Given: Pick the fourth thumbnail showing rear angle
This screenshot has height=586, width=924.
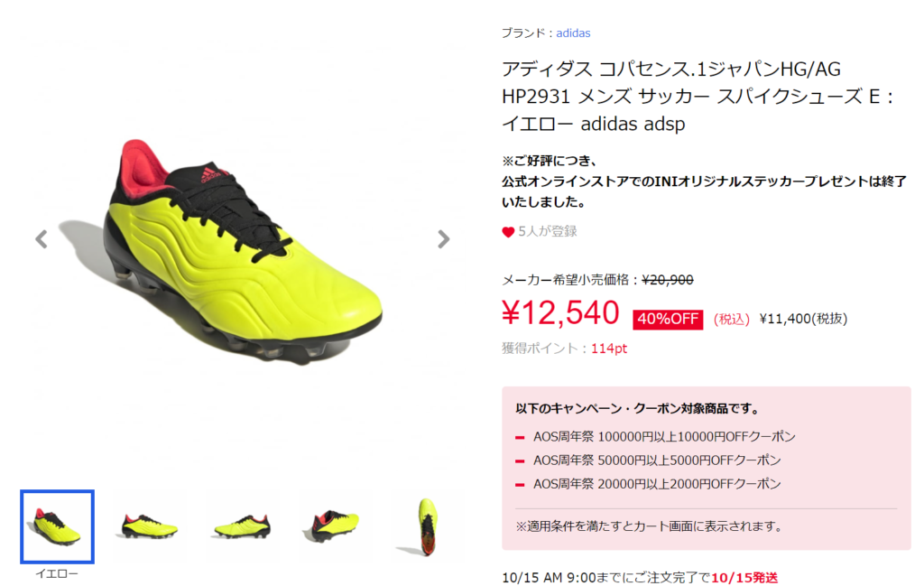Looking at the screenshot, I should tap(336, 526).
